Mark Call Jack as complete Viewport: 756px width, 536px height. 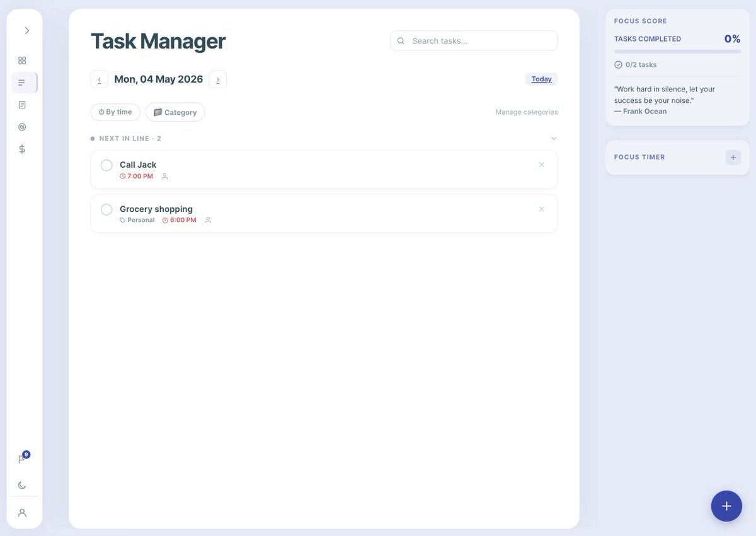click(106, 165)
